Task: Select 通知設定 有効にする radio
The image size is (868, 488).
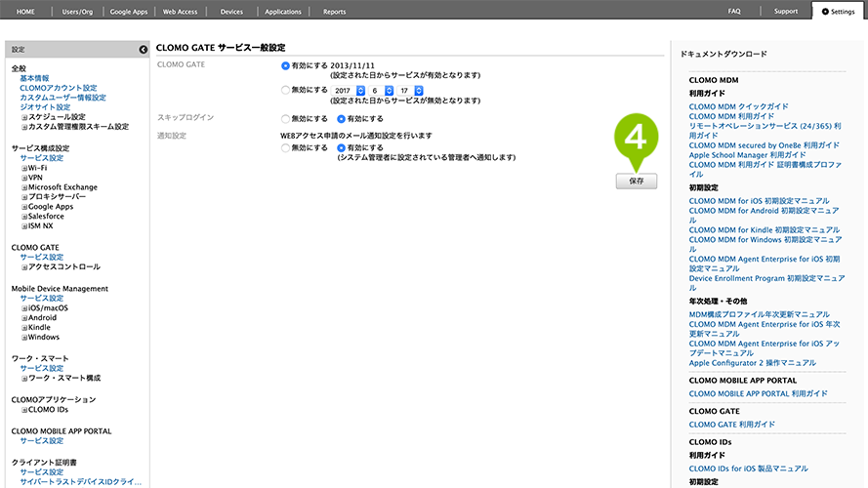Action: (x=341, y=147)
